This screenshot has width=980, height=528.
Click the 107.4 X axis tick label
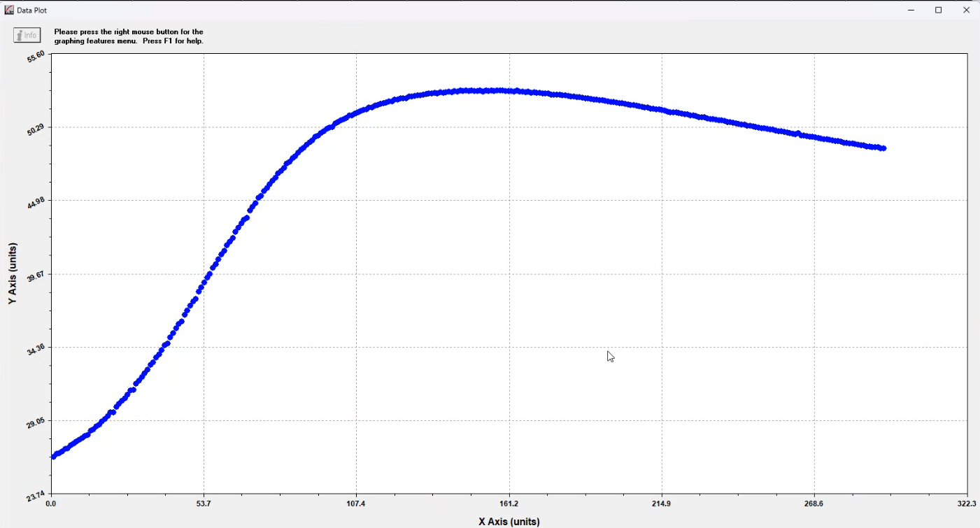[356, 504]
